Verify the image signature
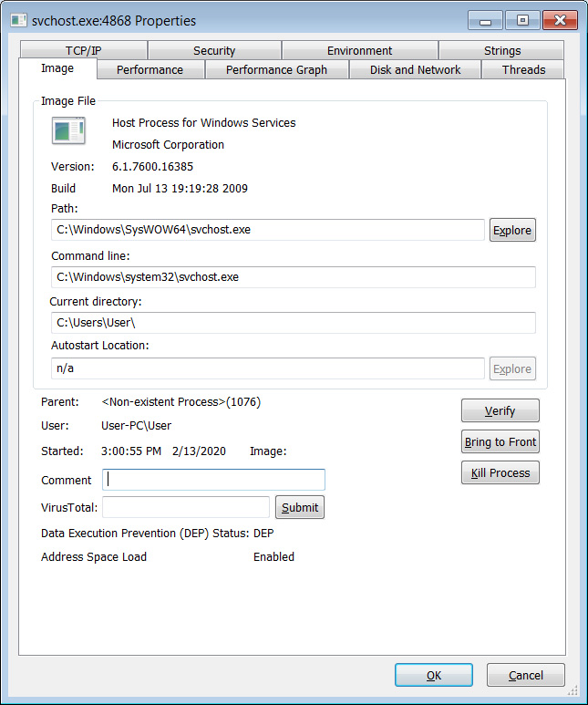Image resolution: width=588 pixels, height=705 pixels. [x=500, y=410]
